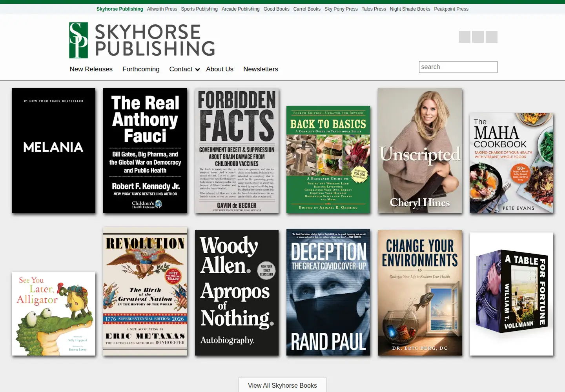
Task: Open See You Later, Alligator cover
Action: tap(53, 314)
